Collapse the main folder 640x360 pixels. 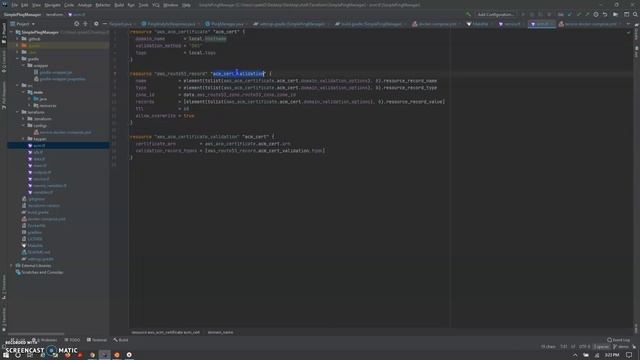23,92
